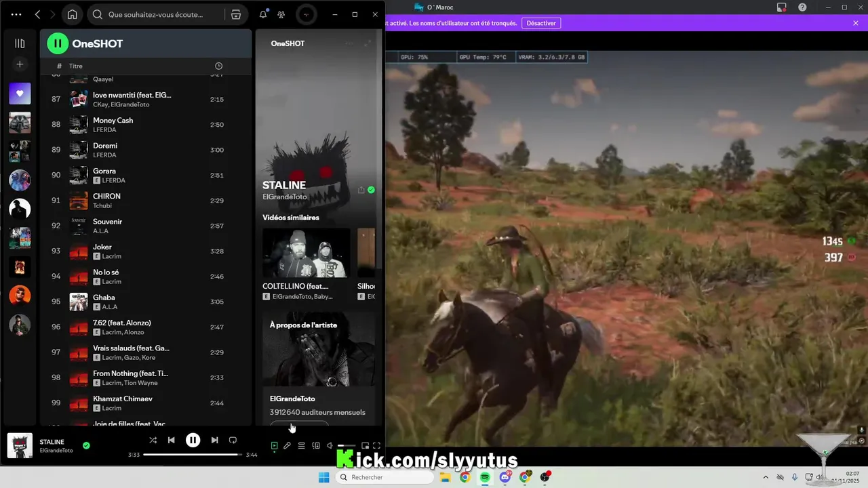
Task: Select track 93 Joker
Action: coord(146,251)
